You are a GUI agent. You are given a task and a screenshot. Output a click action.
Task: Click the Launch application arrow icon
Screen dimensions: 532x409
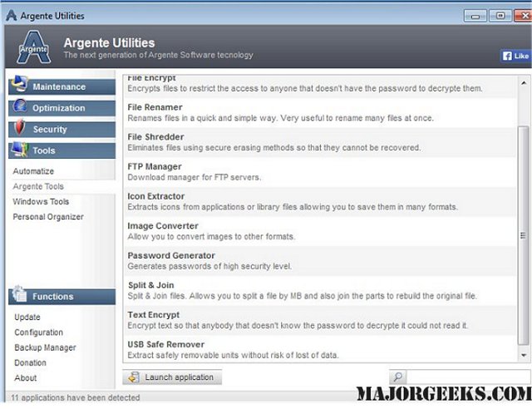click(134, 377)
